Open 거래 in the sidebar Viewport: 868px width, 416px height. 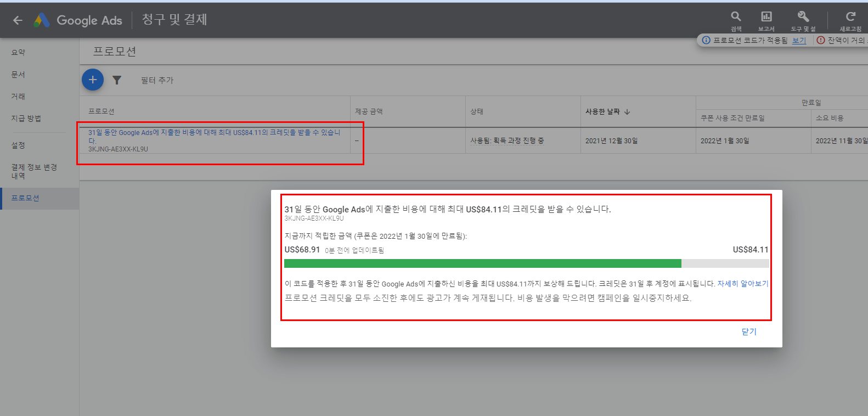click(18, 96)
